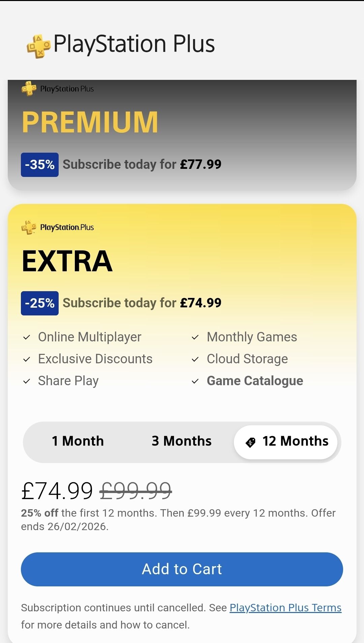Click the PlayStation Plus header logo icon
The image size is (364, 643).
pyautogui.click(x=38, y=46)
